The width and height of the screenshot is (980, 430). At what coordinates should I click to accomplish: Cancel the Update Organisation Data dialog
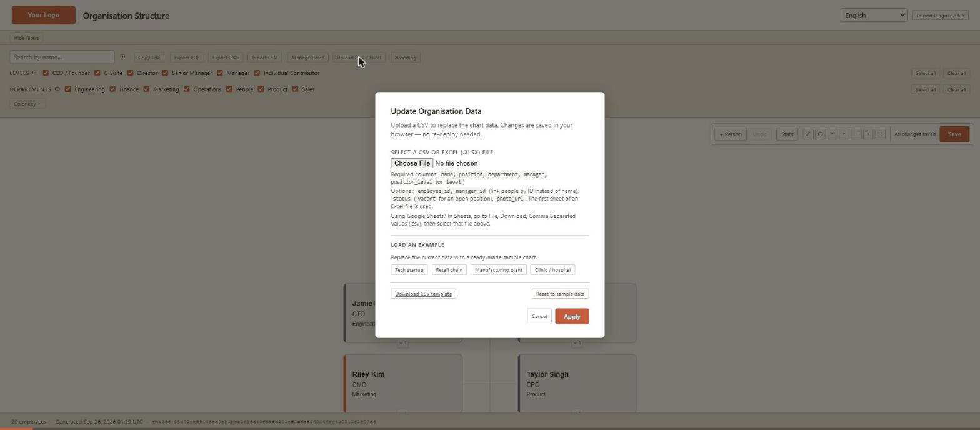coord(539,316)
